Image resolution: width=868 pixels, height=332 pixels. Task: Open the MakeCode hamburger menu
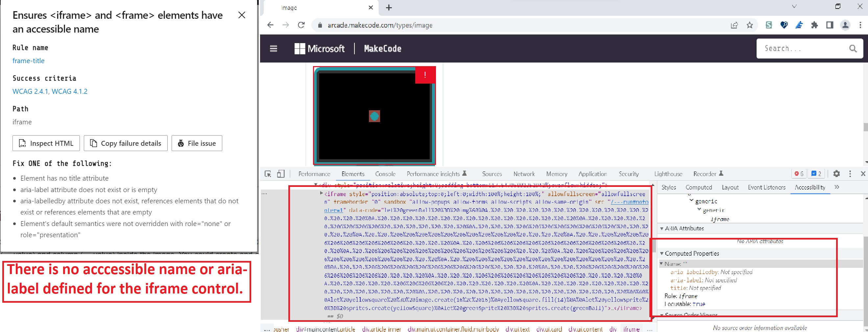(273, 49)
